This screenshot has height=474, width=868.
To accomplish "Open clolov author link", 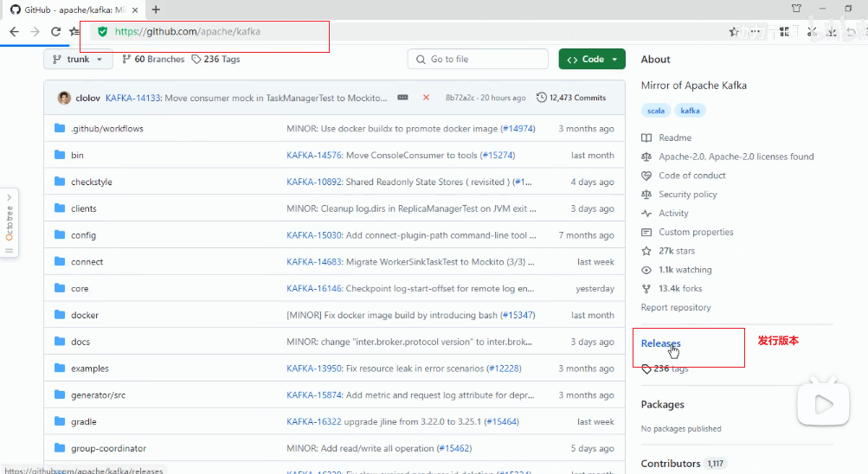I will click(87, 98).
